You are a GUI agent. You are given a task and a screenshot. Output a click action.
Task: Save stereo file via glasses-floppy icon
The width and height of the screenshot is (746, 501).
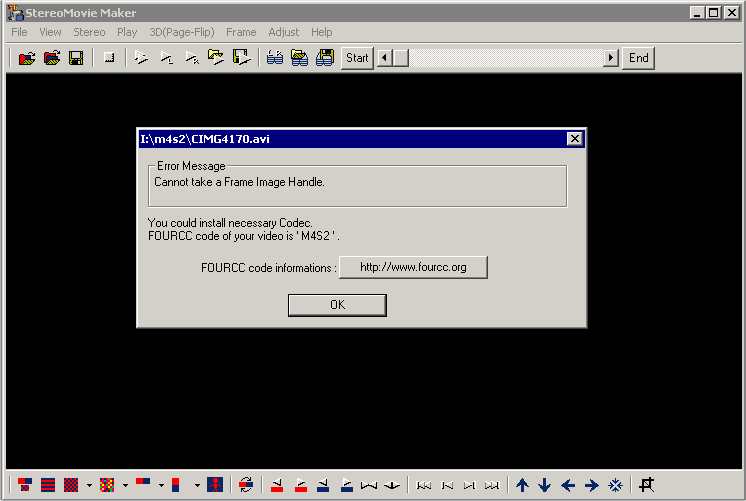(x=325, y=58)
